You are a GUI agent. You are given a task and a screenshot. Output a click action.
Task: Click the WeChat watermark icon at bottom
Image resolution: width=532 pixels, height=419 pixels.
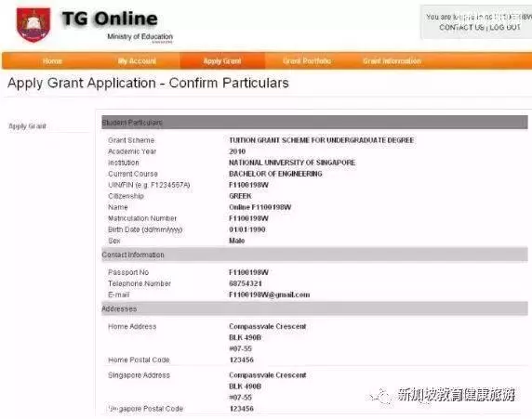click(x=381, y=396)
